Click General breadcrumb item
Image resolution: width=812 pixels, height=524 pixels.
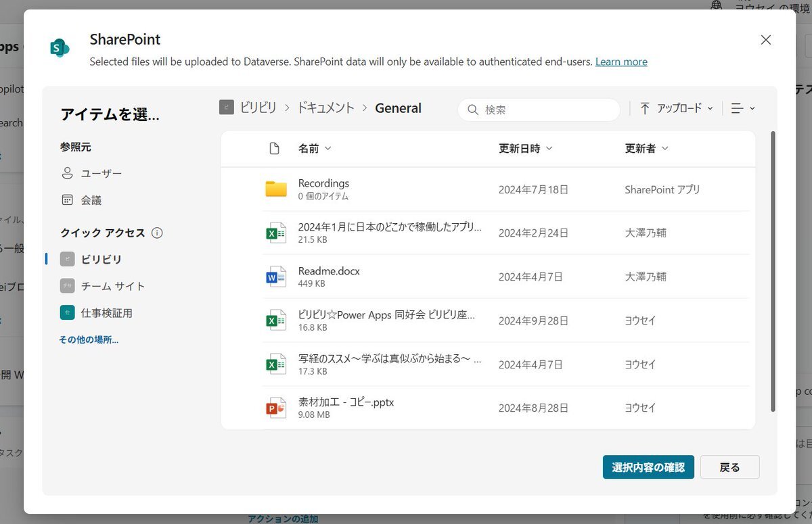click(x=399, y=108)
